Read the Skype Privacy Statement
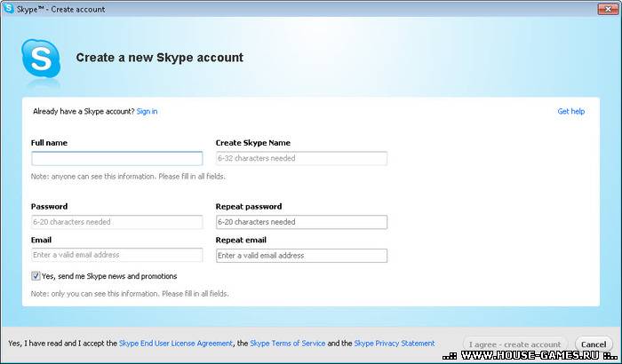Screen dimensions: 622x364 click(395, 344)
